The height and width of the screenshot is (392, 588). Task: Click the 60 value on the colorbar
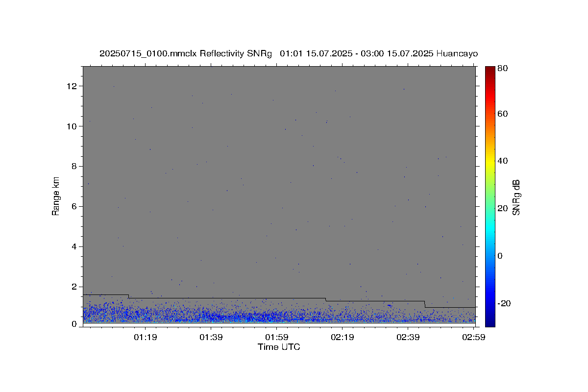503,114
